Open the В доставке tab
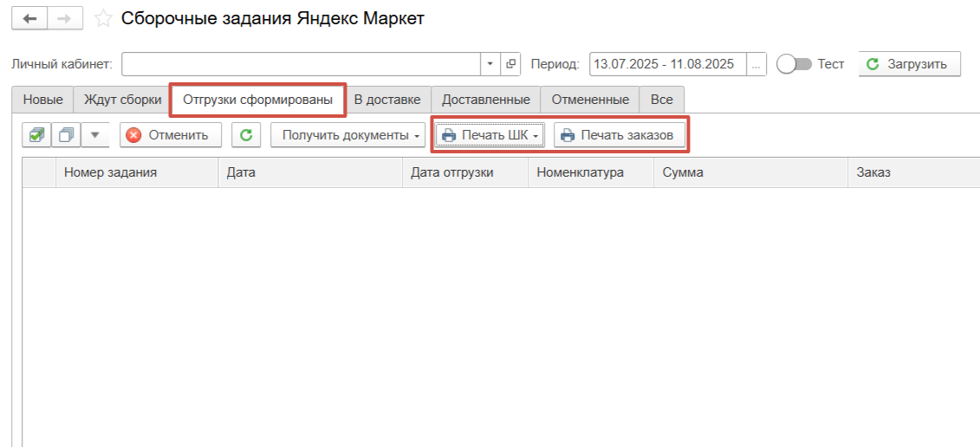Image resolution: width=980 pixels, height=447 pixels. (x=387, y=100)
